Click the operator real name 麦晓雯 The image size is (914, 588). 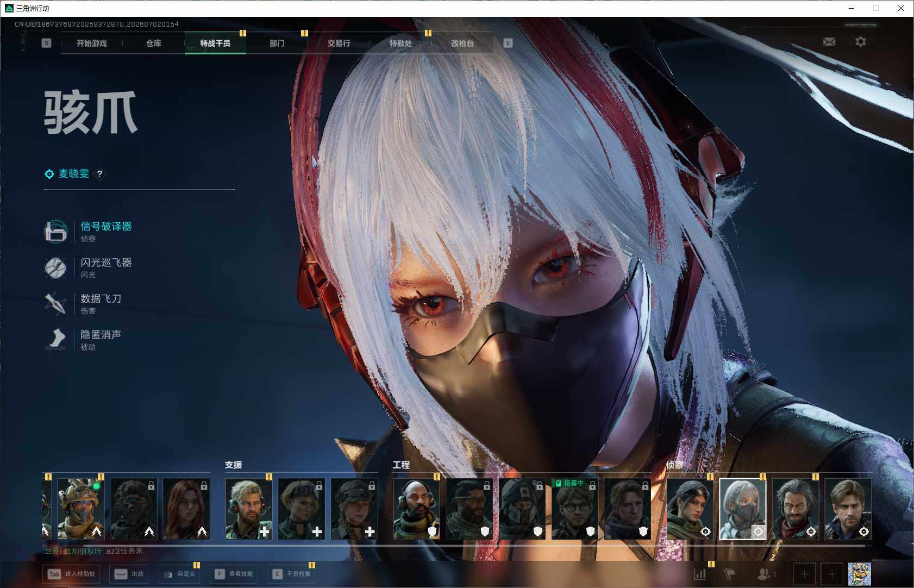(x=74, y=174)
